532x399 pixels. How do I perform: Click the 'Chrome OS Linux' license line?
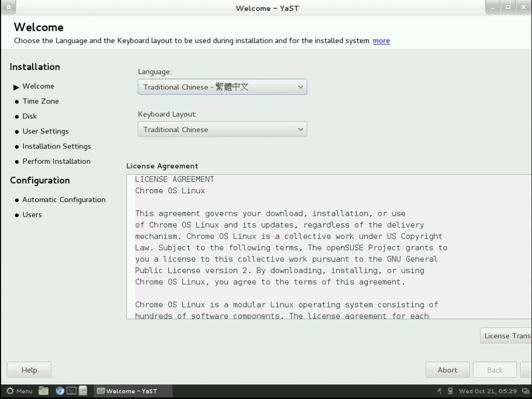click(x=170, y=191)
